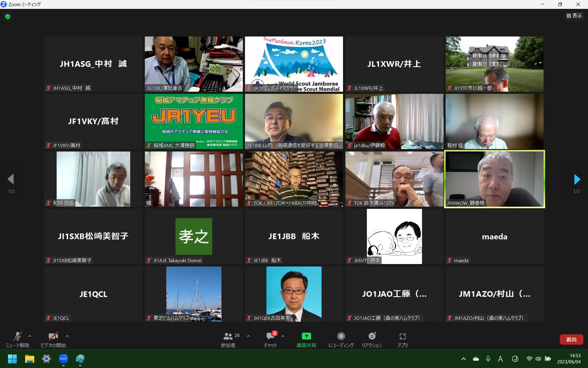Select JR8WOW speaker video tile

click(494, 179)
